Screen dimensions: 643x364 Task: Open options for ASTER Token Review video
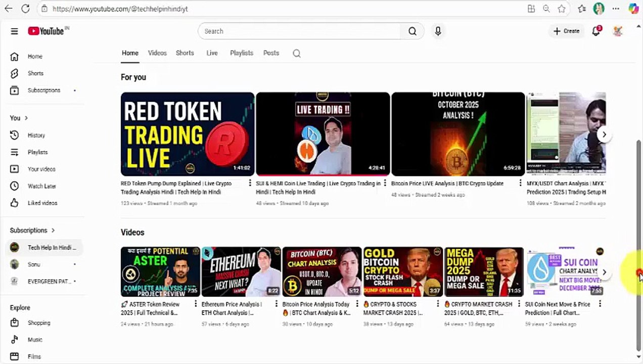196,304
